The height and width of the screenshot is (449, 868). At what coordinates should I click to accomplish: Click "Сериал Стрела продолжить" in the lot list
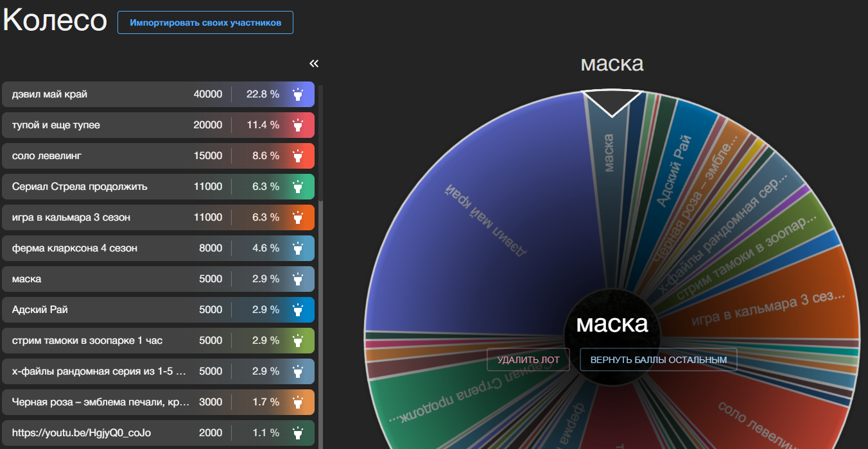(80, 187)
